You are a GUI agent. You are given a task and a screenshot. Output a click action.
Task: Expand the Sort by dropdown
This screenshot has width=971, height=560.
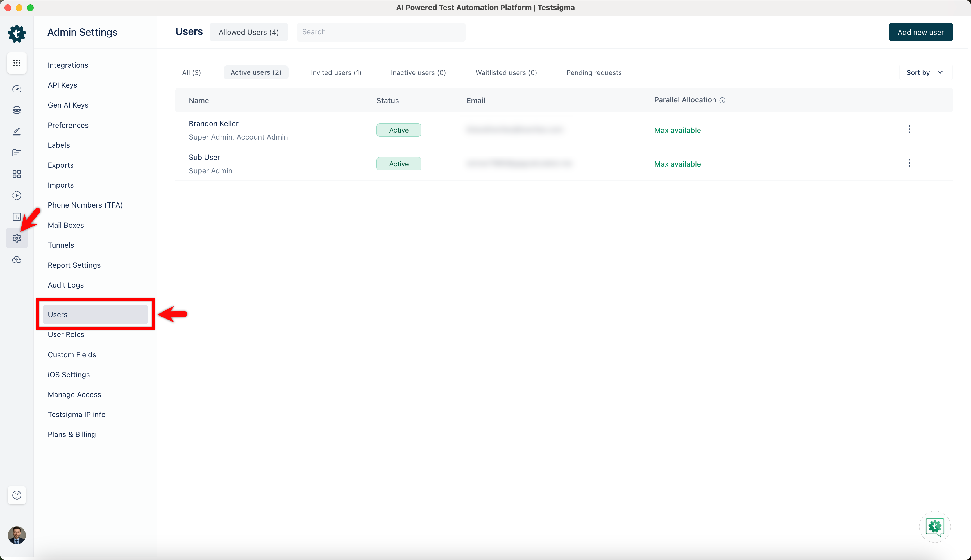tap(925, 73)
